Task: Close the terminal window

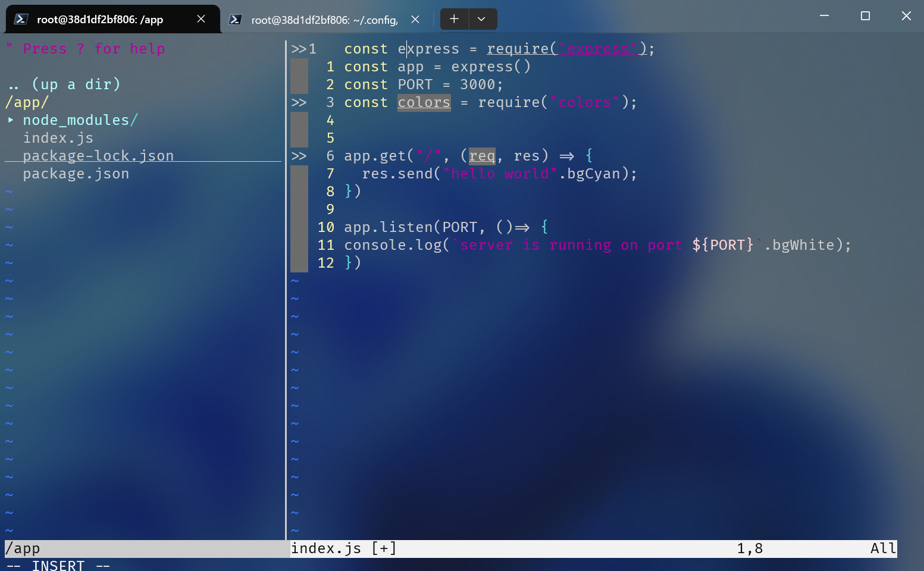Action: tap(906, 16)
